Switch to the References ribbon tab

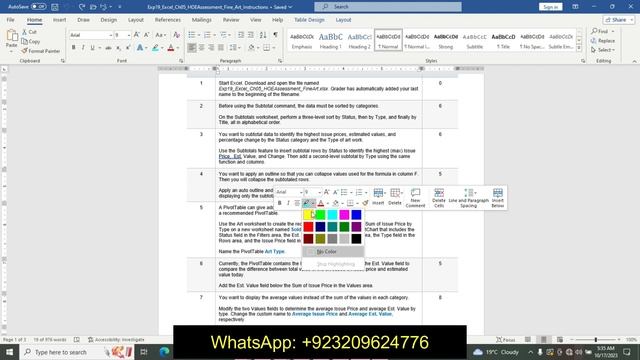click(168, 20)
